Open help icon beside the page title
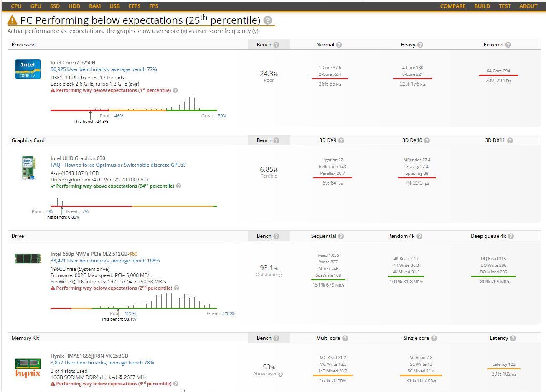 pyautogui.click(x=268, y=20)
